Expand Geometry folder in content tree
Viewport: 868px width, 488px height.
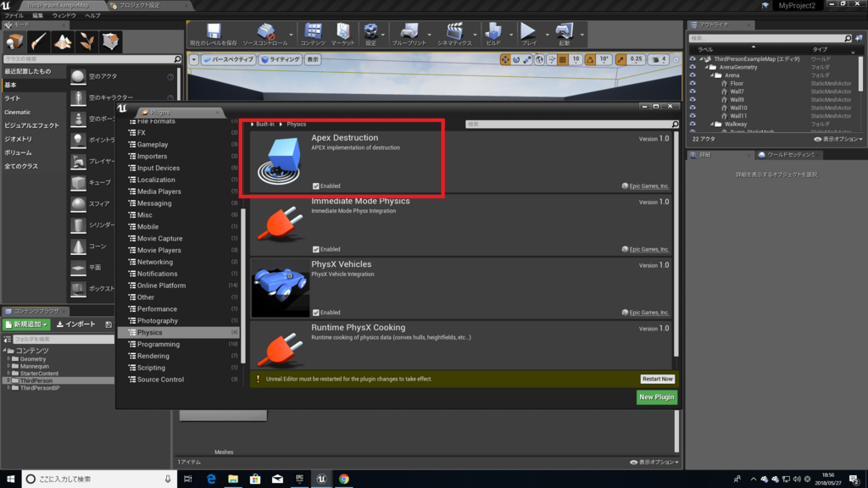pyautogui.click(x=8, y=359)
